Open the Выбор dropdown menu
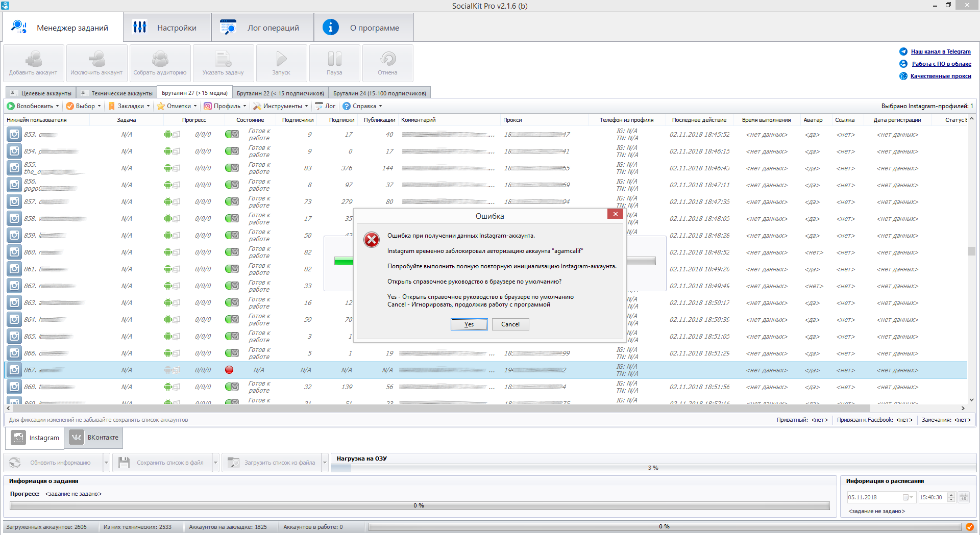The image size is (980, 535). (x=83, y=106)
